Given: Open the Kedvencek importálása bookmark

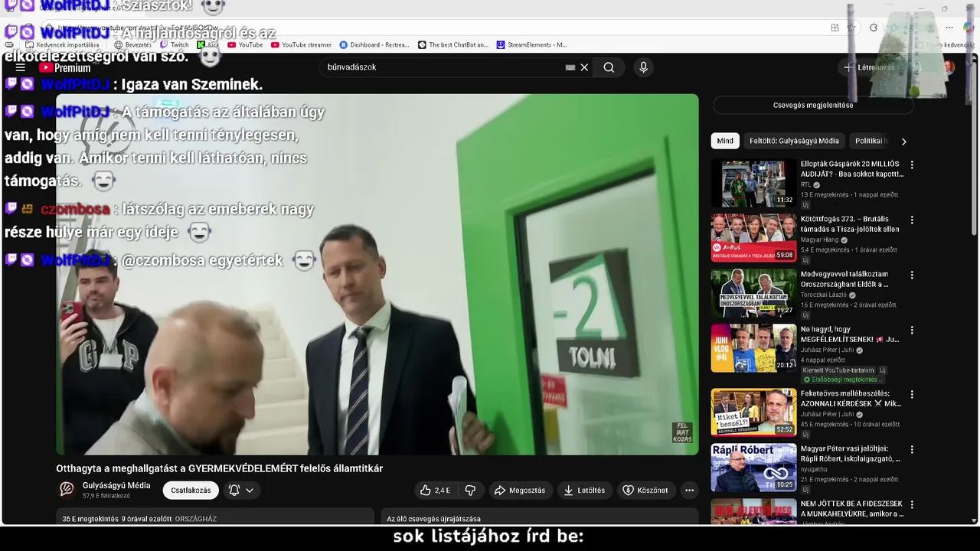Looking at the screenshot, I should 62,45.
